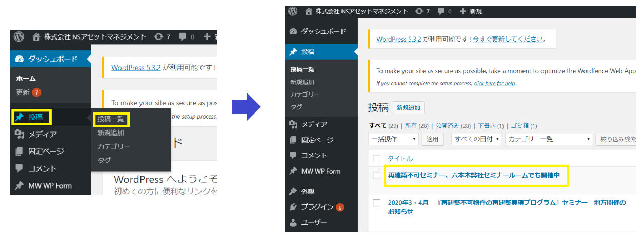Click the プラグイン plug icon
The height and width of the screenshot is (245, 644).
[x=293, y=207]
